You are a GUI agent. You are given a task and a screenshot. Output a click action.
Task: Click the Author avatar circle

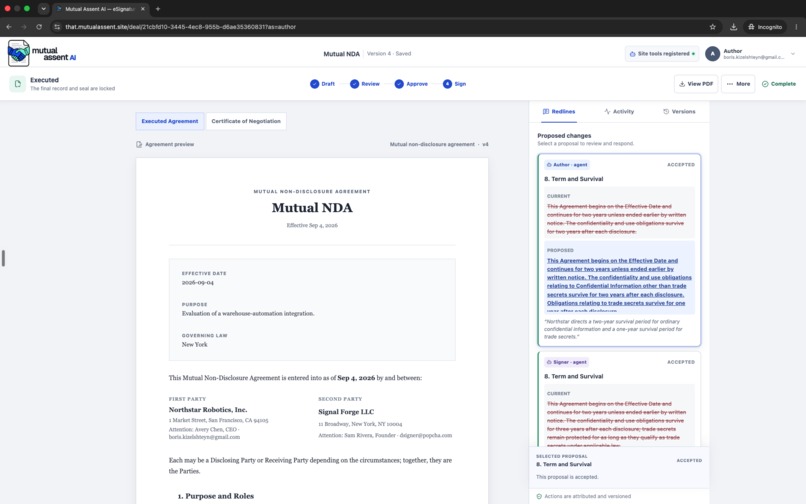[x=712, y=53]
